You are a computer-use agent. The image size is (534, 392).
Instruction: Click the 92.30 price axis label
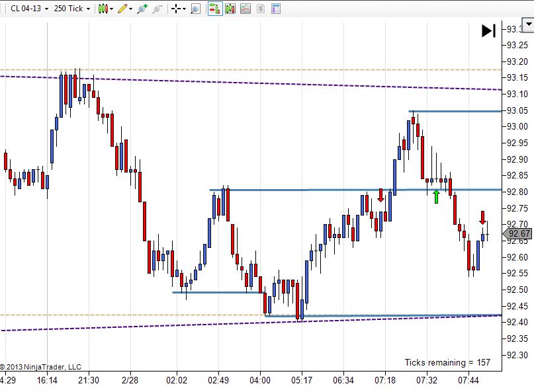click(x=517, y=355)
